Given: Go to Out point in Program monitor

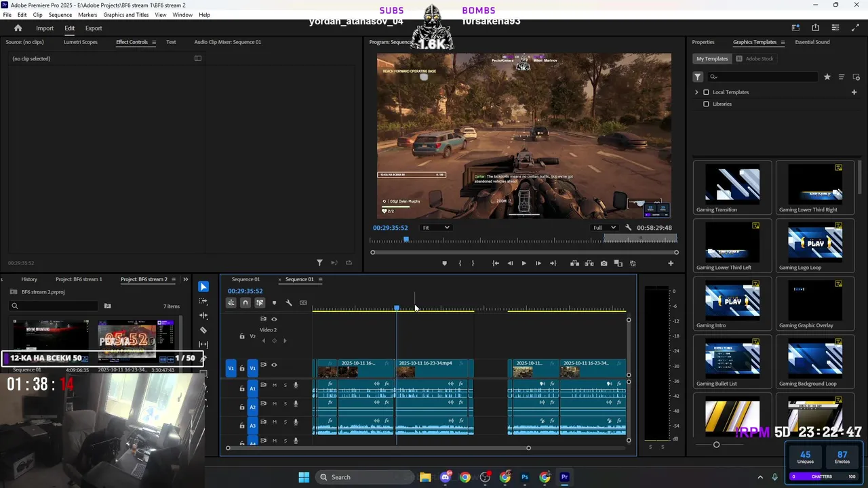Looking at the screenshot, I should [x=553, y=263].
